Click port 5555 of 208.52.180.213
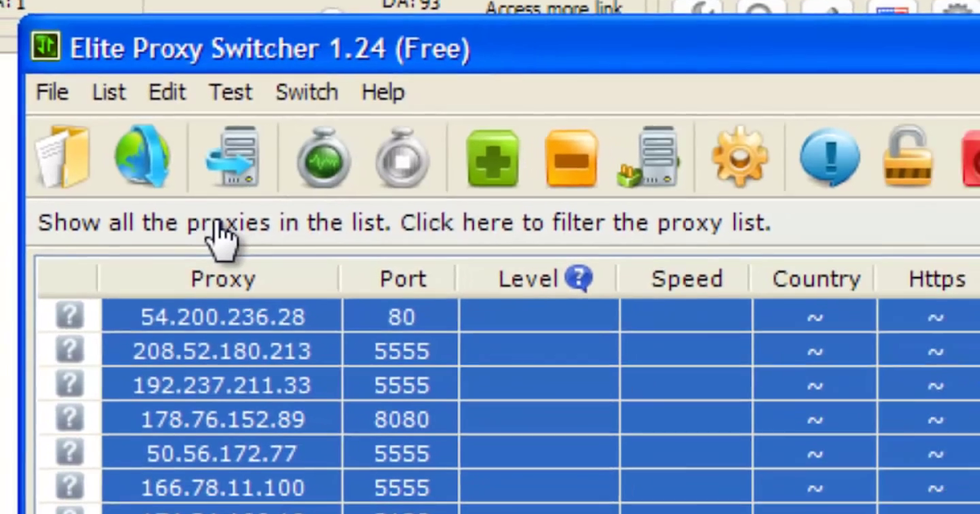The width and height of the screenshot is (980, 514). point(401,351)
